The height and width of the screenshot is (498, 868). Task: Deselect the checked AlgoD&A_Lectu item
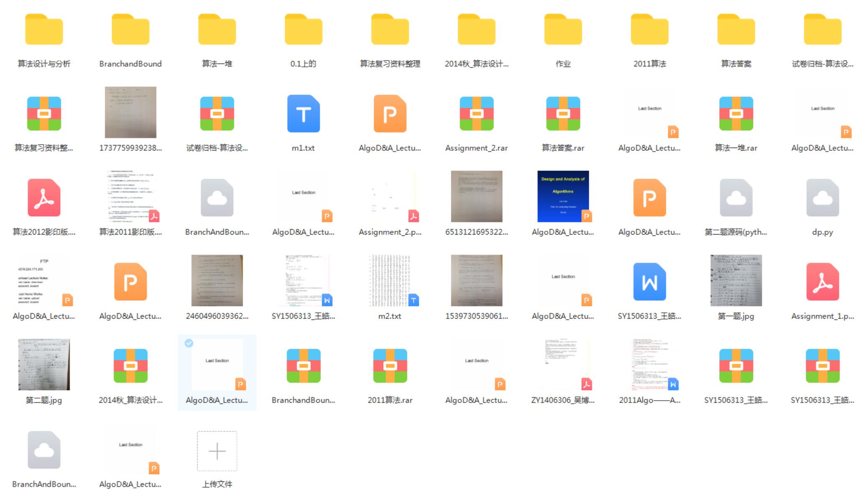pos(189,343)
